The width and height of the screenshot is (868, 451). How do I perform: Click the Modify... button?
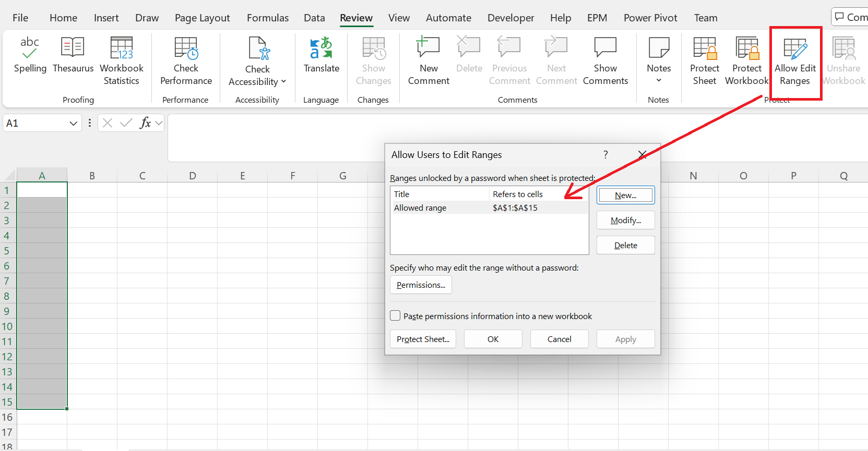626,221
